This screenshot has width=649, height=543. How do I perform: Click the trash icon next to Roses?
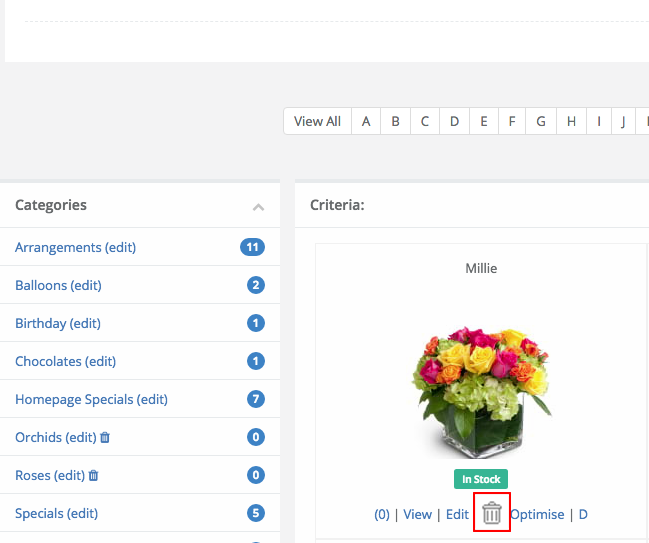(94, 475)
